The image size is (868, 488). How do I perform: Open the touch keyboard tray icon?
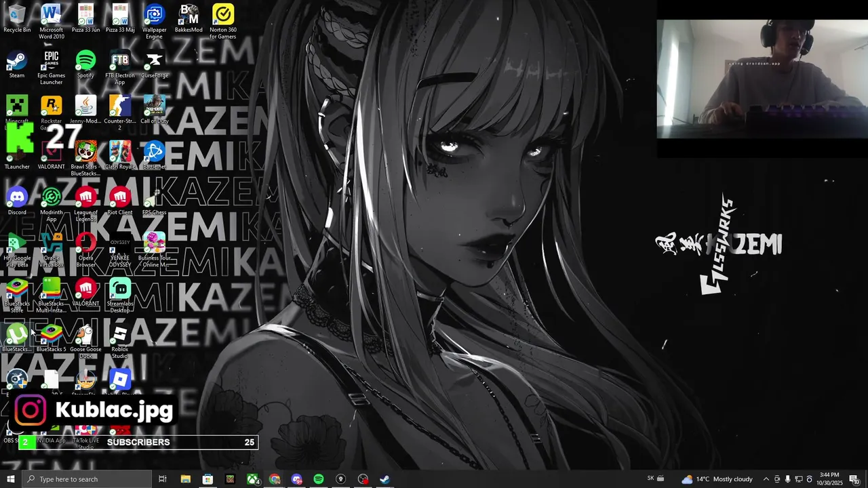660,479
